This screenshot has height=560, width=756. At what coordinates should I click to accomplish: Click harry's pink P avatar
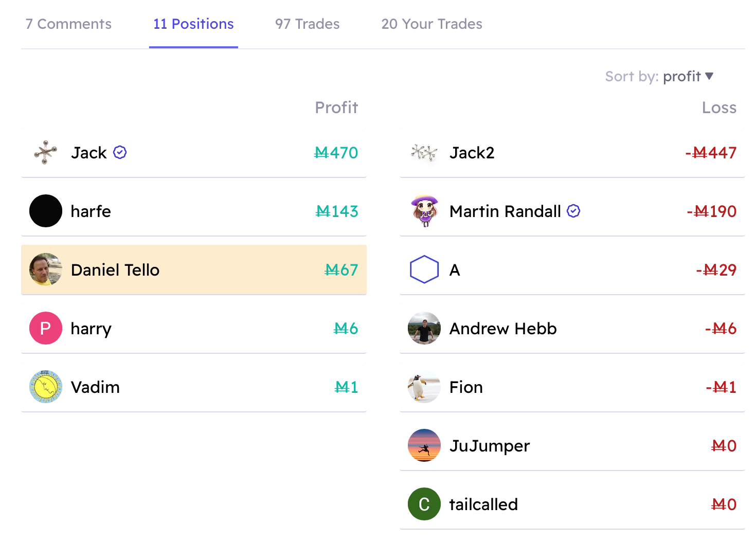[46, 328]
